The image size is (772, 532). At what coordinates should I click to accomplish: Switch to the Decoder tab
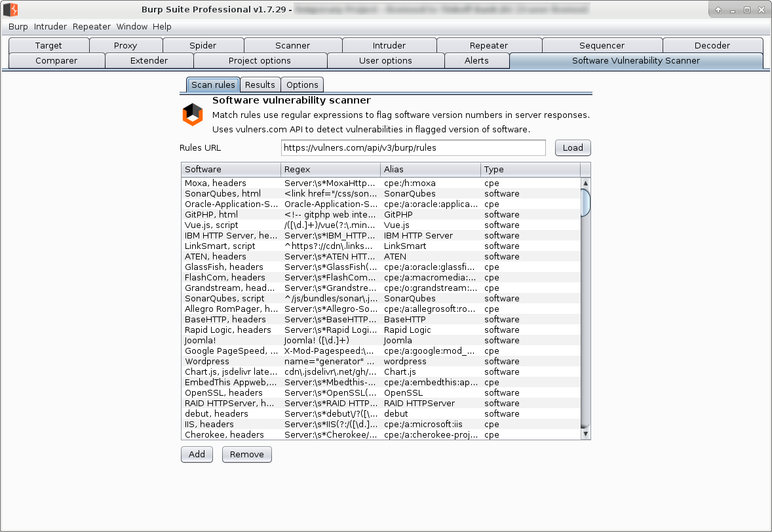point(712,45)
